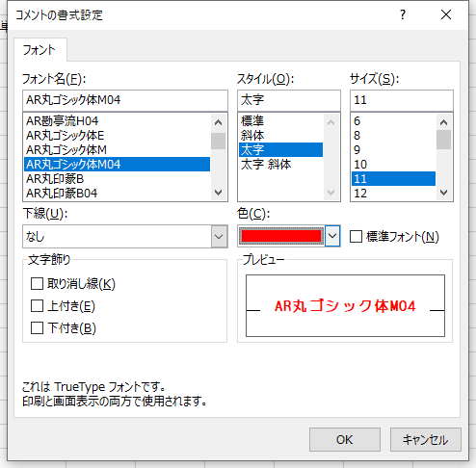Click size list scroll up arrow
Screen dimensions: 476x468
(x=443, y=122)
